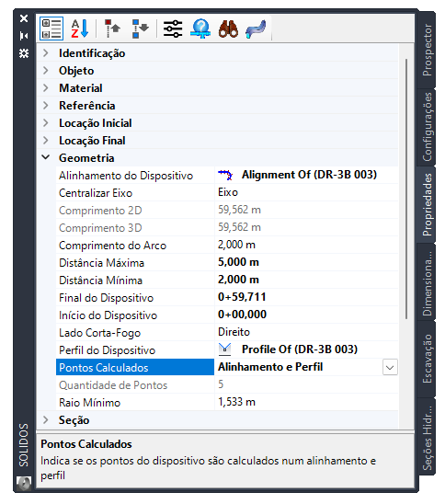Expand the Seção category
The width and height of the screenshot is (445, 504).
pyautogui.click(x=46, y=419)
